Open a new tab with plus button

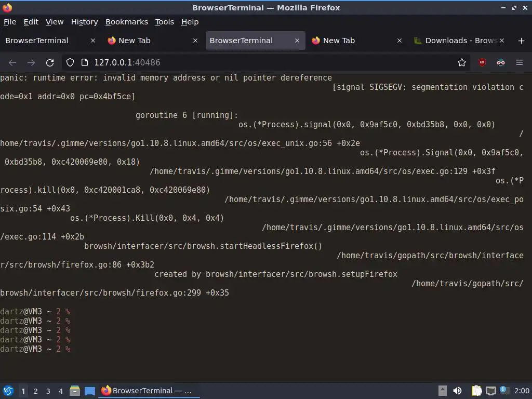point(522,41)
